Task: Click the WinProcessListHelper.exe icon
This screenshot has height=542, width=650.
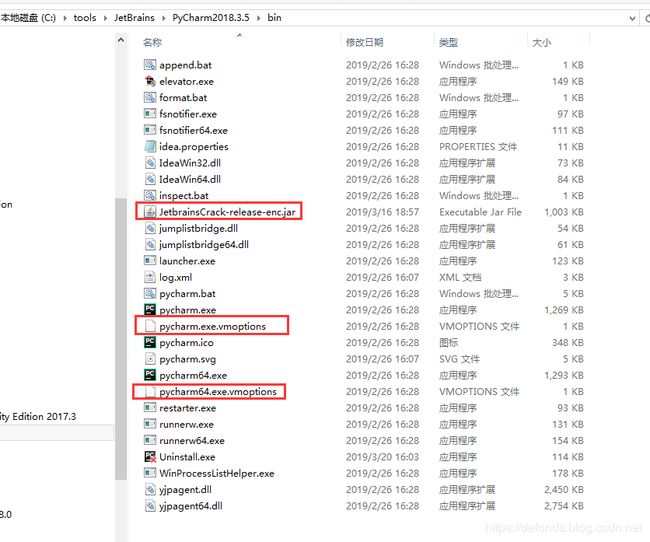Action: coord(150,473)
